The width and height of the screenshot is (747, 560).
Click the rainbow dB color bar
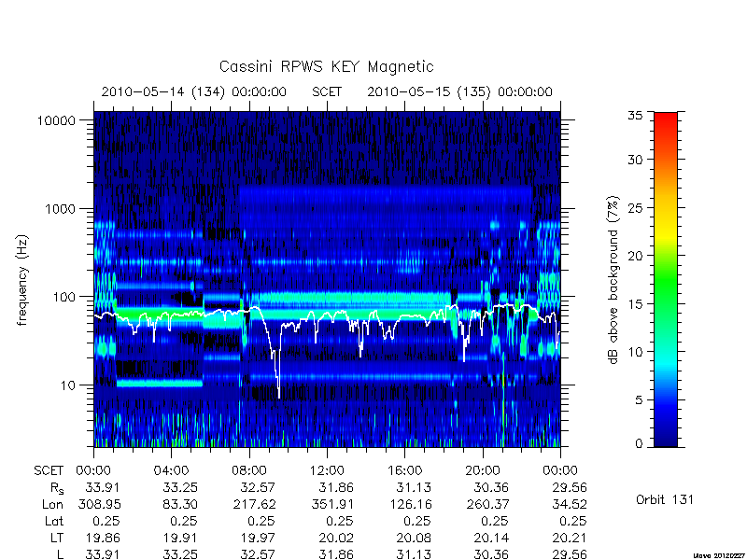click(x=666, y=279)
